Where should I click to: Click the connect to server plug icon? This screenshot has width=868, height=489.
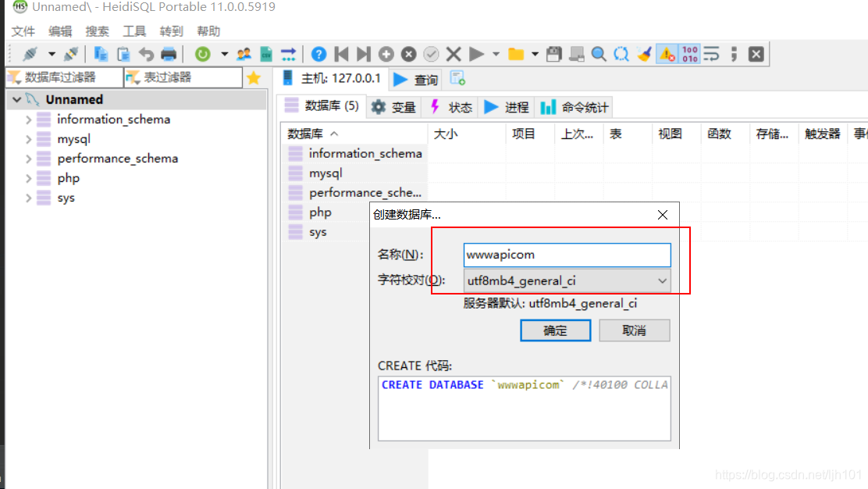pyautogui.click(x=30, y=54)
